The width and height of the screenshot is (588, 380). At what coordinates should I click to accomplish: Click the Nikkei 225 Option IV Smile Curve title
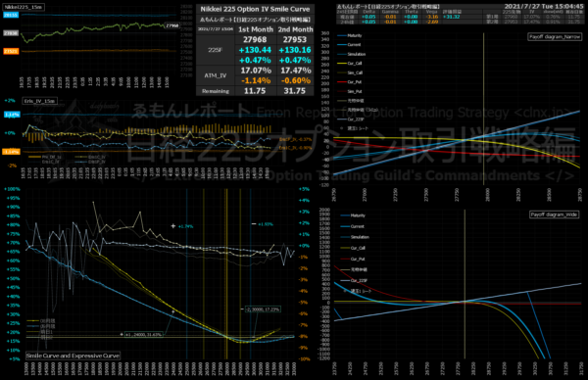[255, 9]
